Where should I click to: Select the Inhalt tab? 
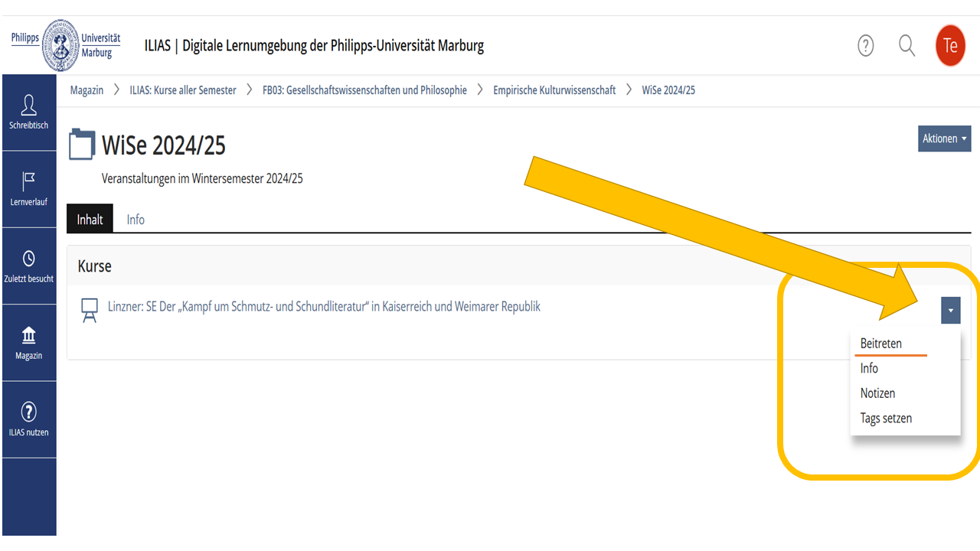point(90,220)
